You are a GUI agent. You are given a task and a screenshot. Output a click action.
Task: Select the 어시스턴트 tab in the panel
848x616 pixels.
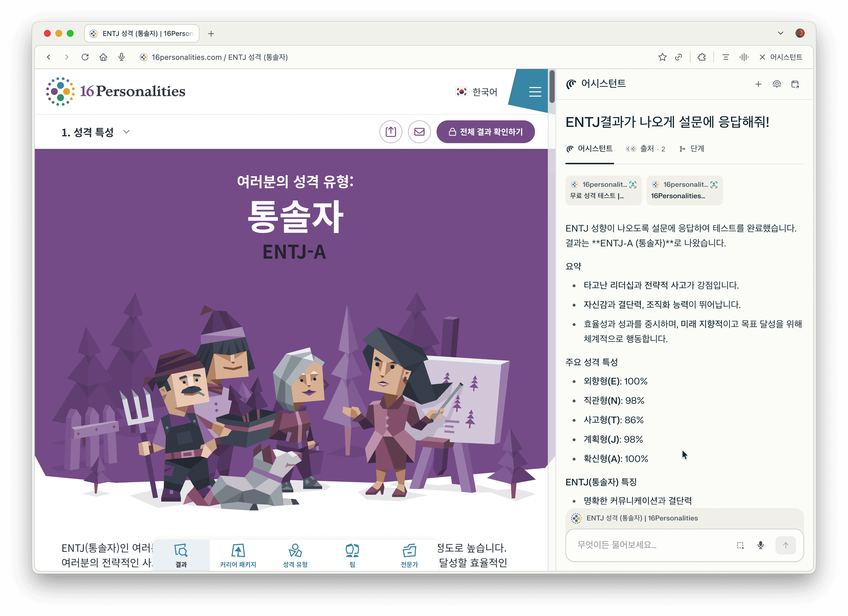[589, 149]
